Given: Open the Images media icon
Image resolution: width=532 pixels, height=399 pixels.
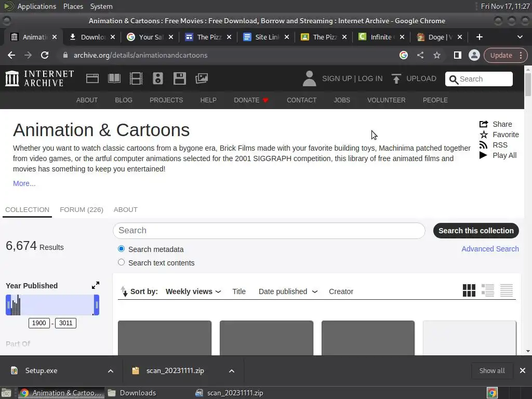Looking at the screenshot, I should pyautogui.click(x=202, y=78).
